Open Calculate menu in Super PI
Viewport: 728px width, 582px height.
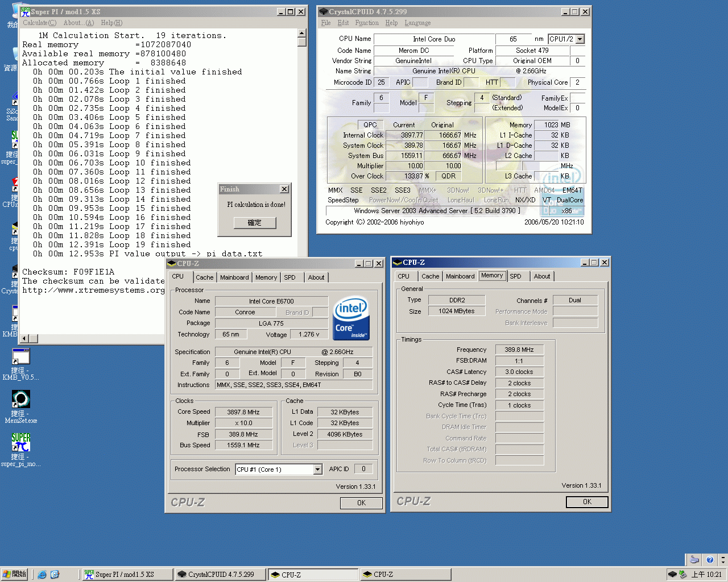tap(39, 23)
